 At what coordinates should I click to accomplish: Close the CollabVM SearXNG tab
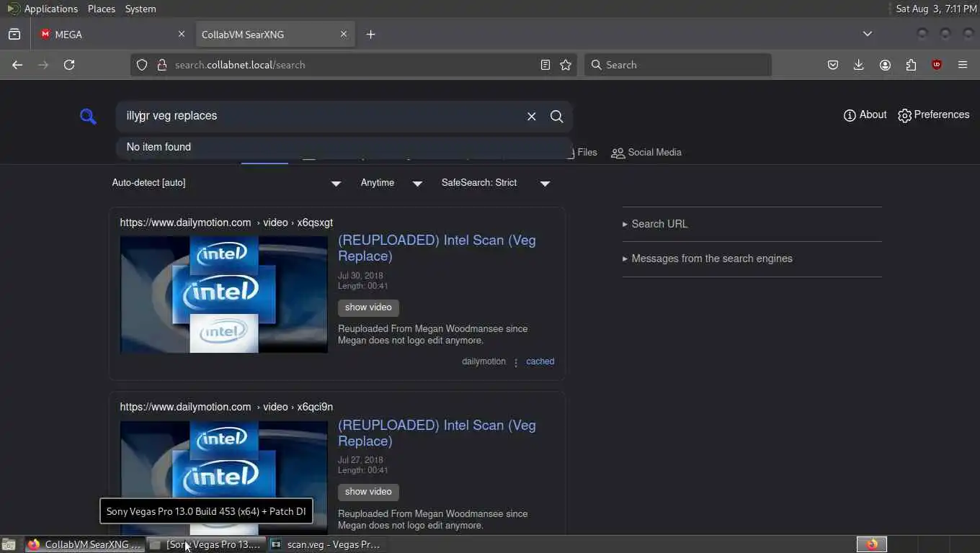[343, 34]
